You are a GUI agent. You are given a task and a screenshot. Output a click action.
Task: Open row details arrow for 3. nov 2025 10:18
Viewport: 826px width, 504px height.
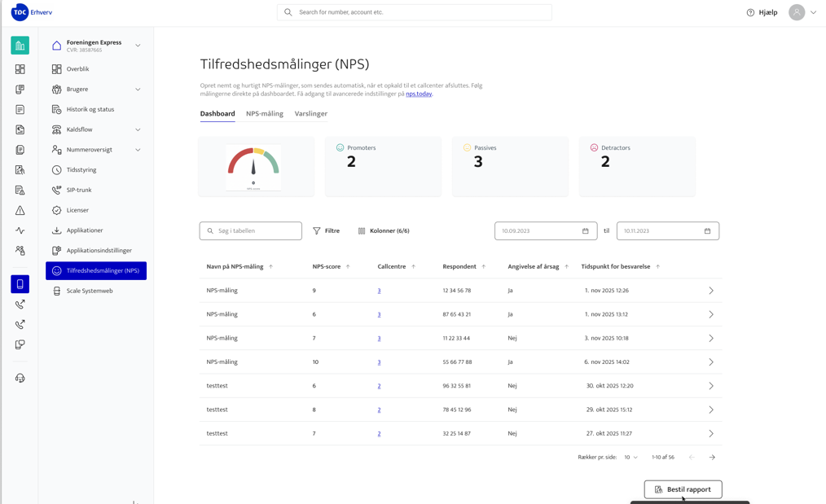tap(711, 338)
